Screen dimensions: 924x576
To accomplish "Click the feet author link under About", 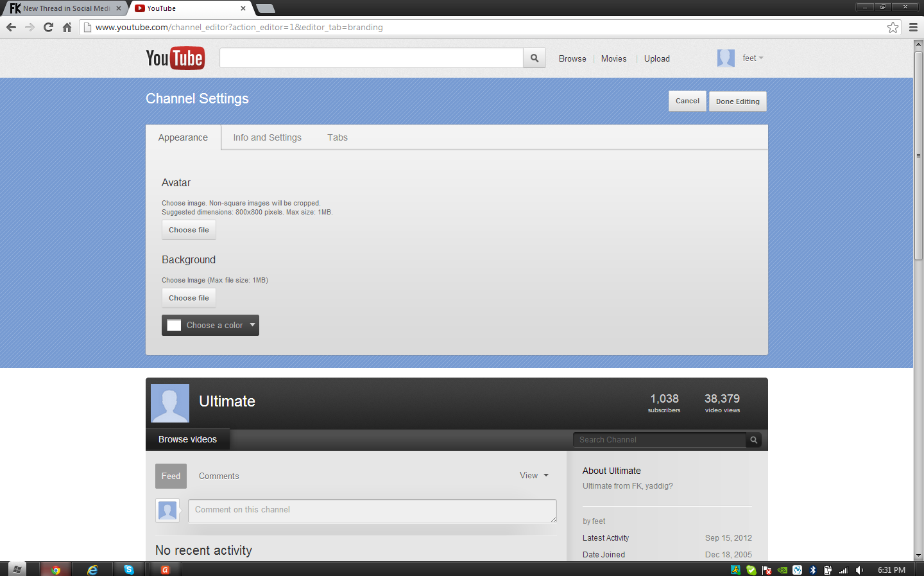I will (x=599, y=521).
